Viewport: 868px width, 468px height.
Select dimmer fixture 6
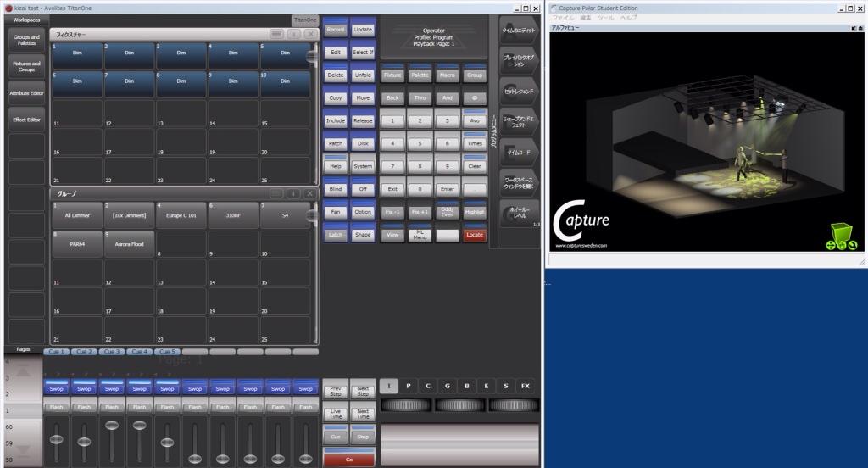tap(77, 84)
